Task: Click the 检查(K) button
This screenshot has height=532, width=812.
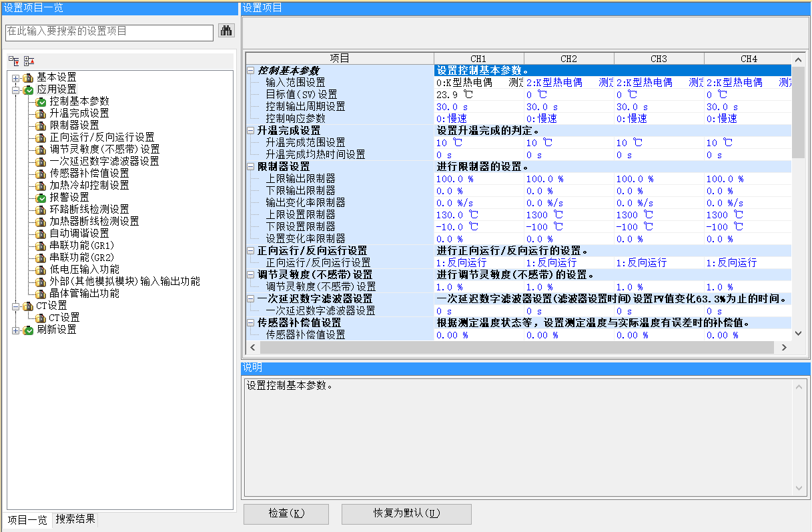Action: tap(286, 513)
